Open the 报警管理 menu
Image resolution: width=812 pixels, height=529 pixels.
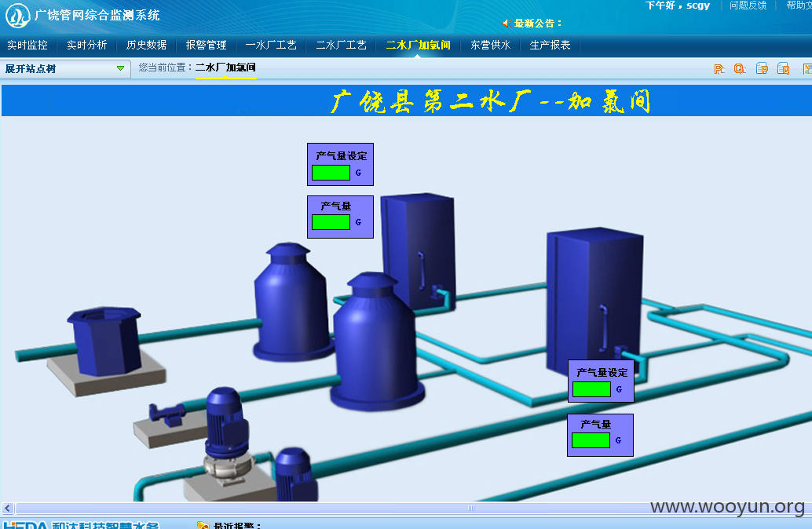pyautogui.click(x=206, y=45)
